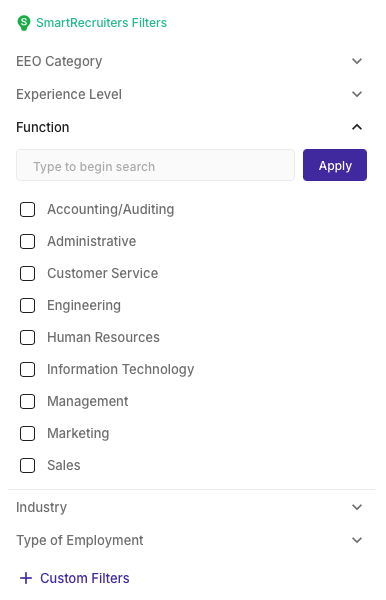Tick the Administrative function checkbox
Screen dimensions: 386x600
[x=28, y=241]
